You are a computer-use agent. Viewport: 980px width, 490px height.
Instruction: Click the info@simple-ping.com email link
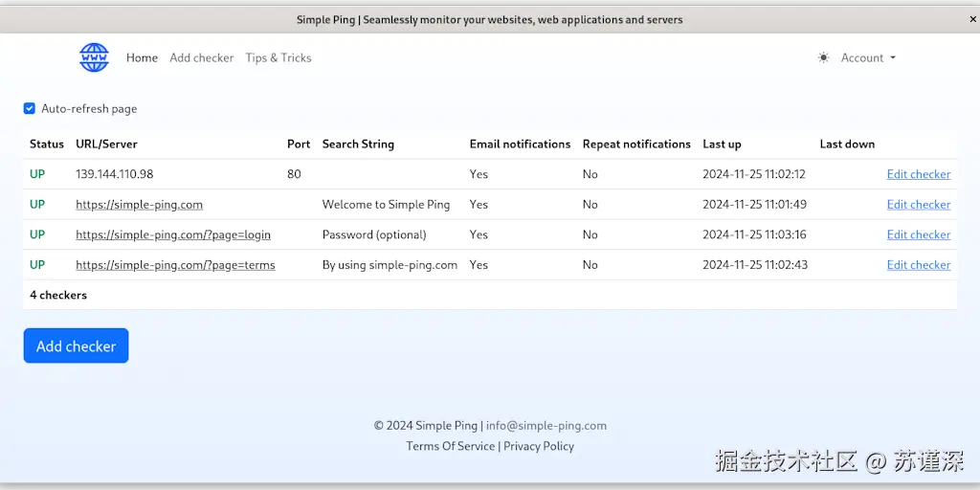coord(546,426)
